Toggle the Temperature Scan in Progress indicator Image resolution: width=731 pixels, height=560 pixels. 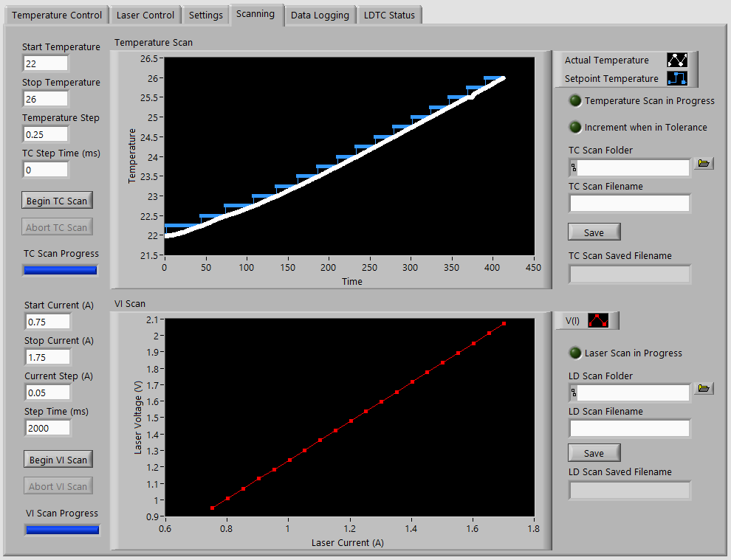pos(574,101)
